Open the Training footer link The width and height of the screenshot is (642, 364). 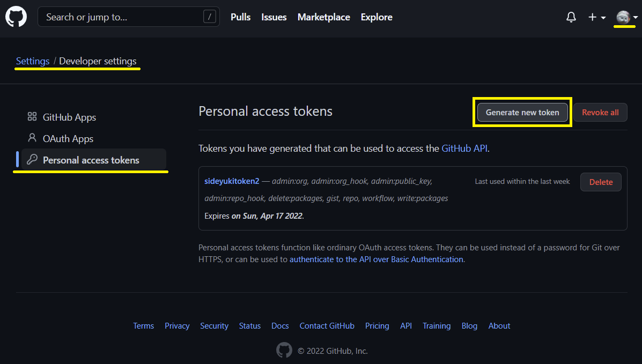point(437,326)
